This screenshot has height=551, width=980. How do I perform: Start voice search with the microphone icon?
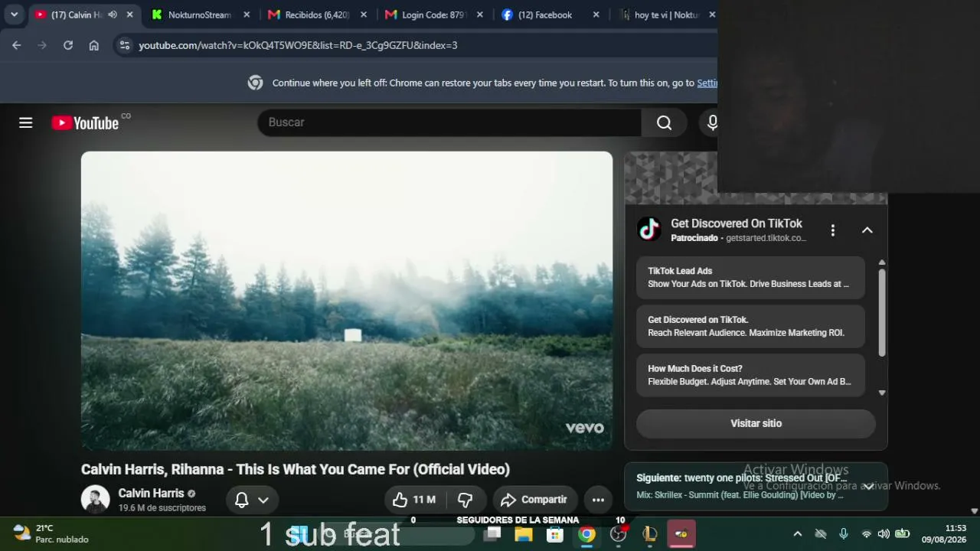click(712, 122)
